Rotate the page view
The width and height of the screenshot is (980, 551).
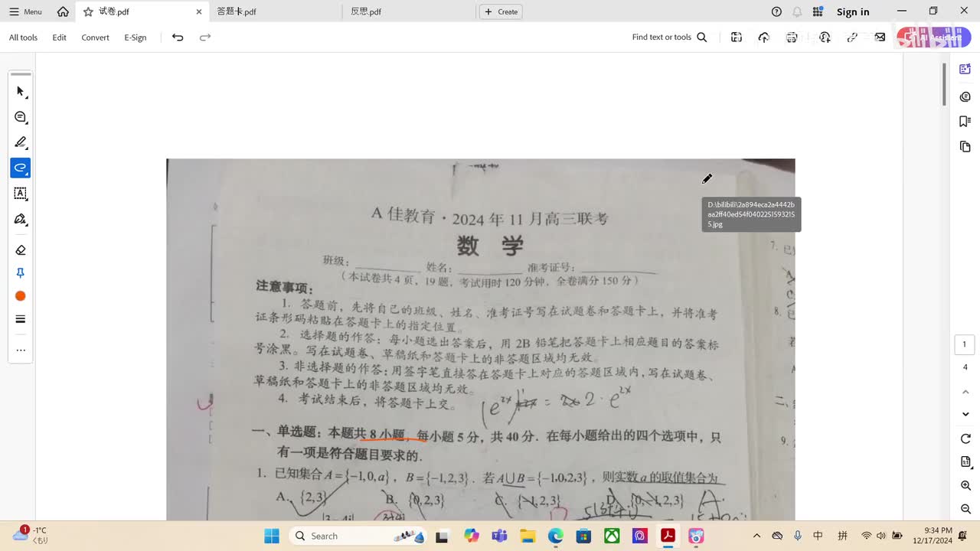965,439
